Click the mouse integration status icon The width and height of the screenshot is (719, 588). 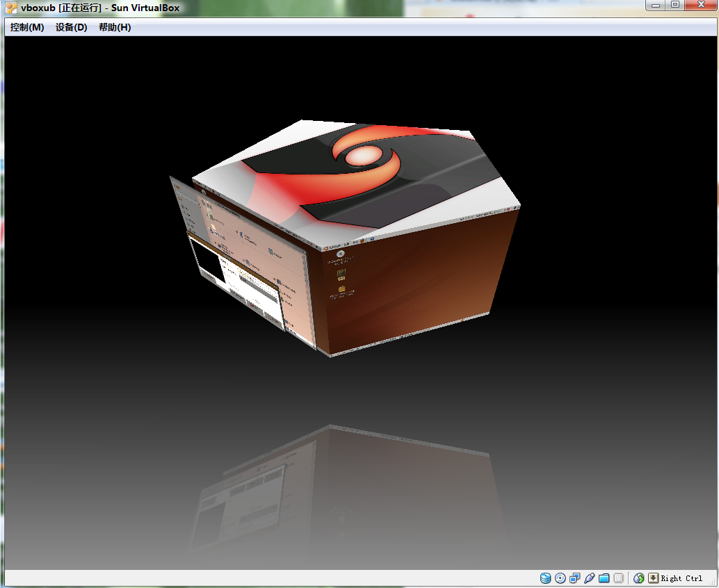tap(639, 578)
